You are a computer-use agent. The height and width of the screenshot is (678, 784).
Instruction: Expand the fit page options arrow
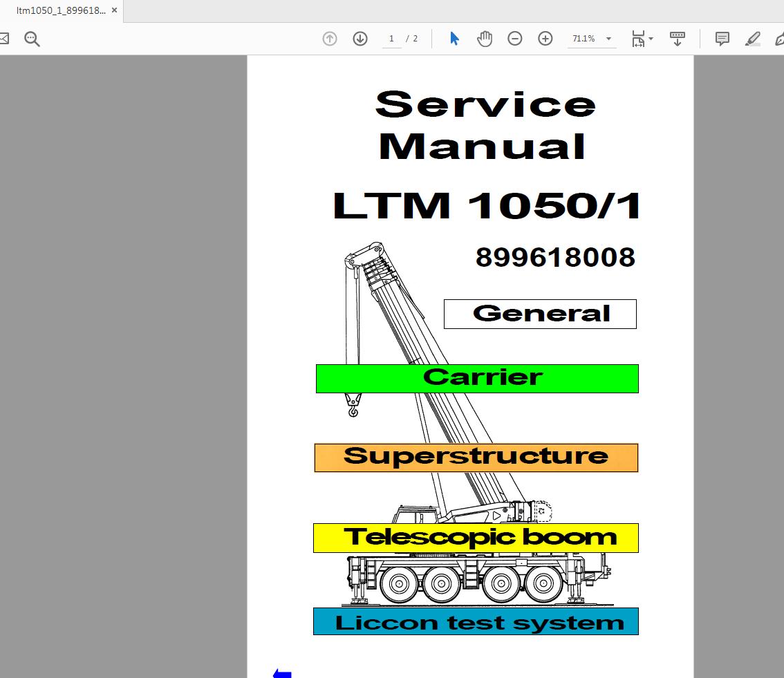click(x=651, y=39)
